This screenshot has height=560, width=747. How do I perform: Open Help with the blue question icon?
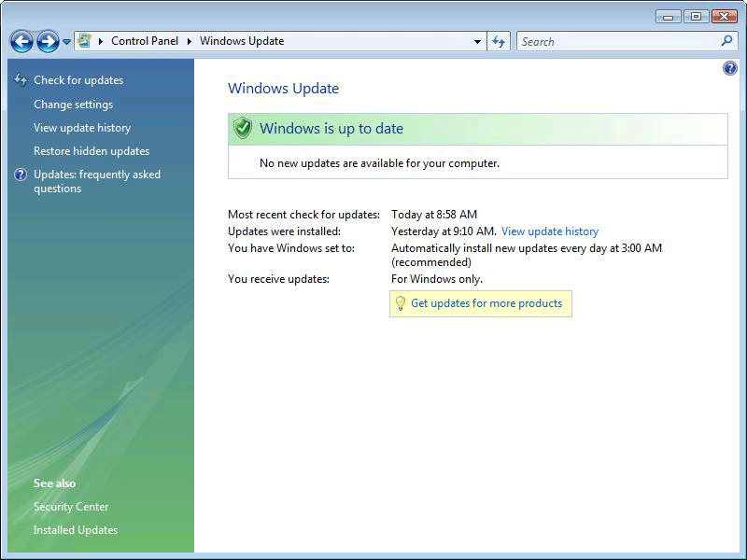click(x=729, y=68)
